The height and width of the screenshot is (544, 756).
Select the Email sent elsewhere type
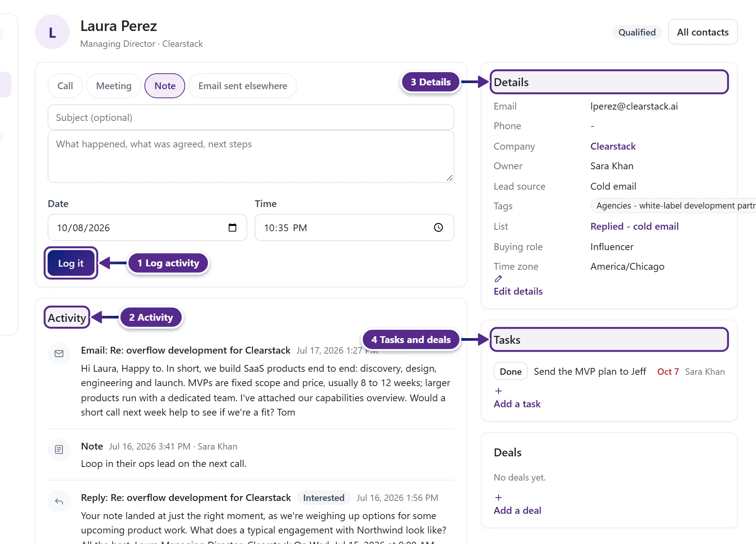pos(243,86)
